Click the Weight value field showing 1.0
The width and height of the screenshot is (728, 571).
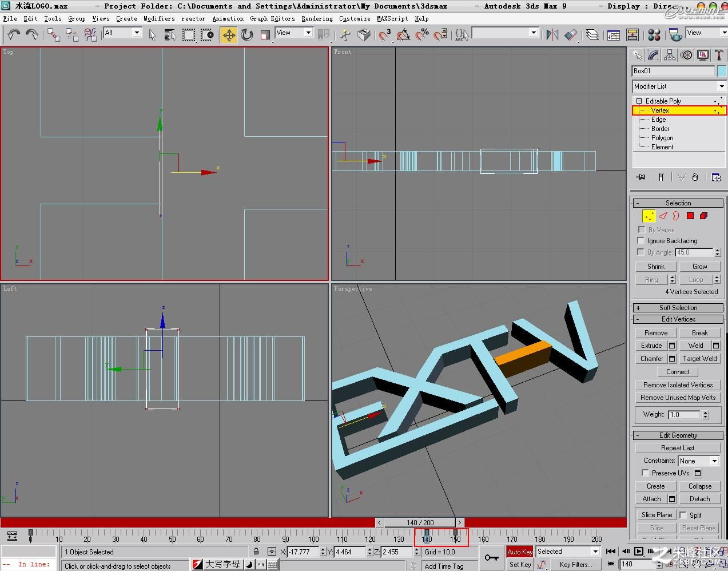[684, 415]
